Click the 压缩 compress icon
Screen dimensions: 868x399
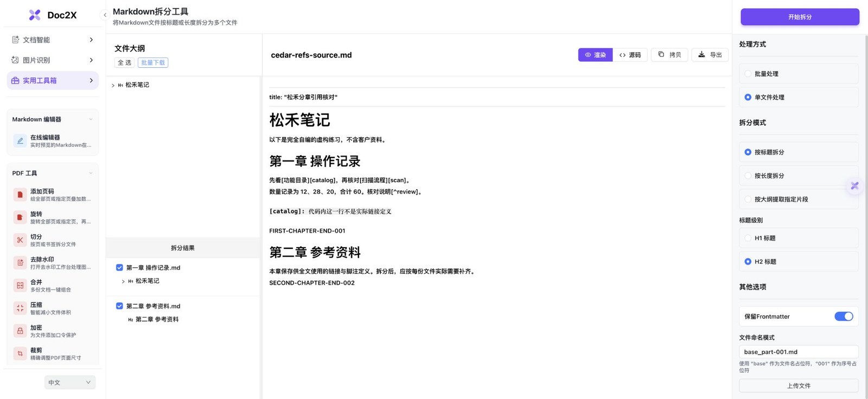(20, 308)
